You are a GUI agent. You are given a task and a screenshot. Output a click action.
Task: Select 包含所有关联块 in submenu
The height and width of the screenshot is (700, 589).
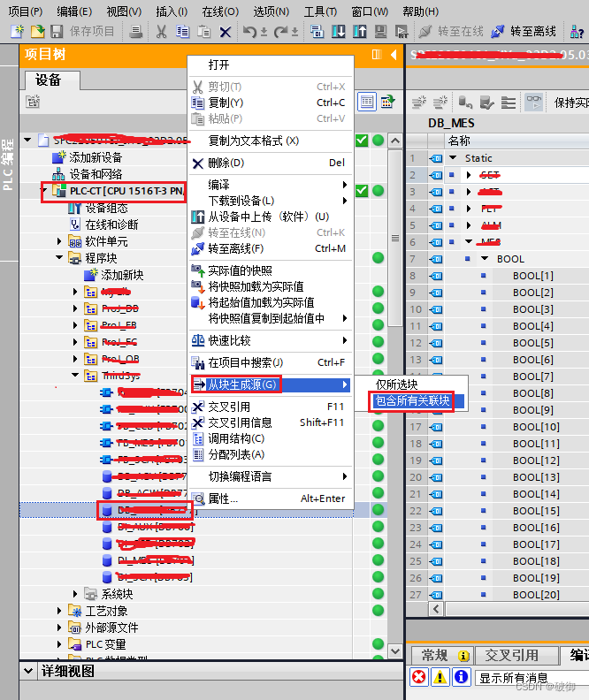coord(417,400)
